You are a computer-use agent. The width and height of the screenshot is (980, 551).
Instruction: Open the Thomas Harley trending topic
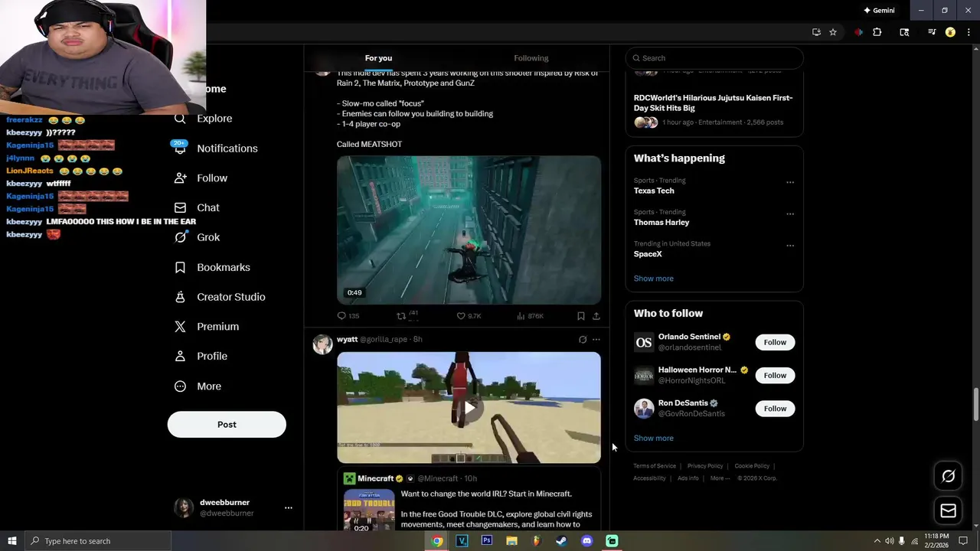661,223
